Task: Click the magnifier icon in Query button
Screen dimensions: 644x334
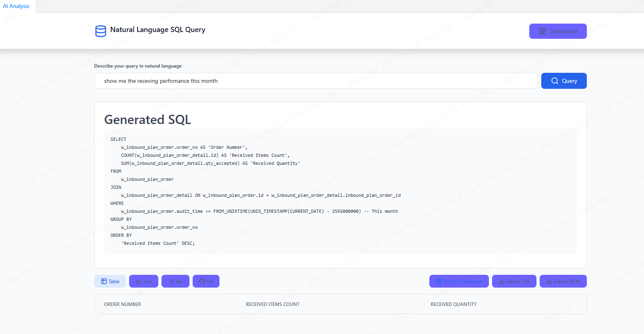Action: (554, 81)
